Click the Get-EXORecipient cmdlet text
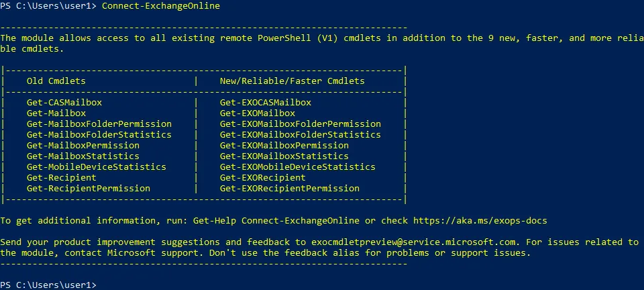This screenshot has height=290, width=644. [x=262, y=178]
